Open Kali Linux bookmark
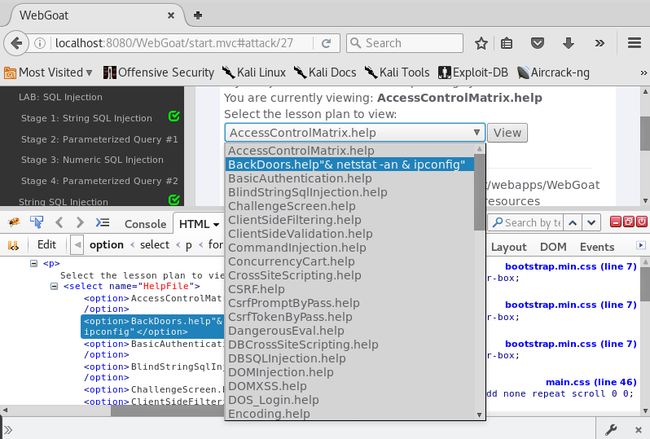The image size is (650, 439). [x=254, y=73]
